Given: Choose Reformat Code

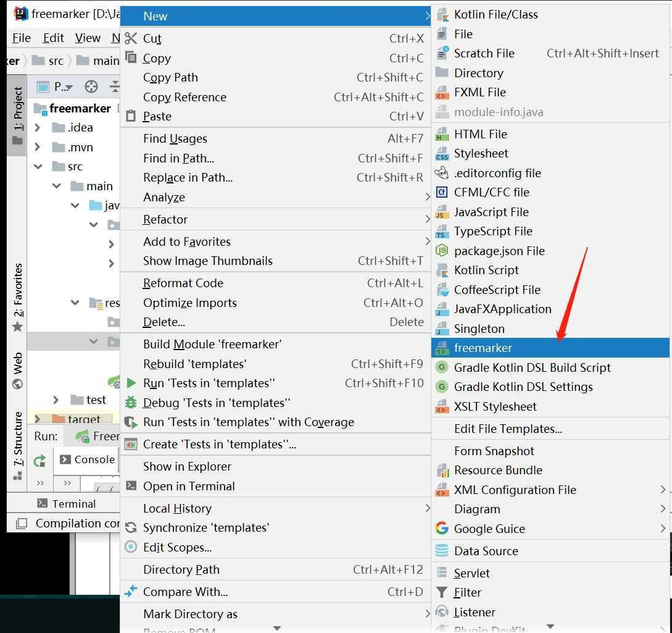Looking at the screenshot, I should click(276, 283).
